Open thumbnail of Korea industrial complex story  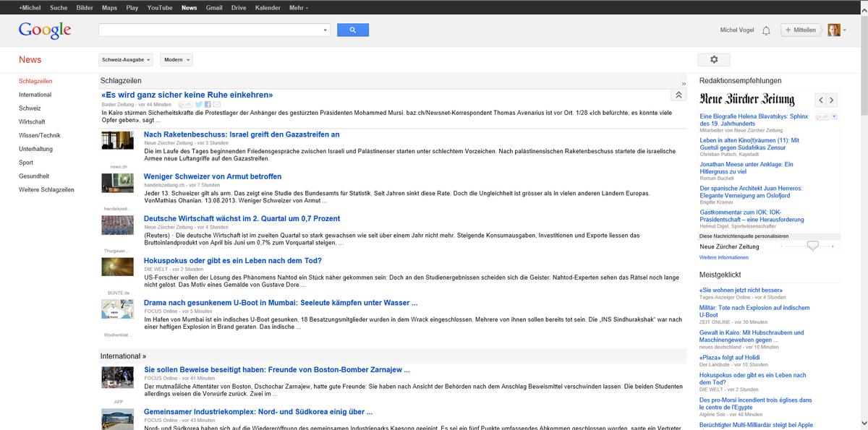click(x=117, y=419)
